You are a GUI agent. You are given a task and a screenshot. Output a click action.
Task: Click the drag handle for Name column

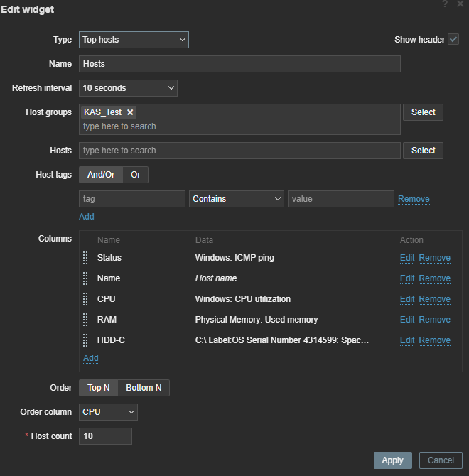tap(86, 278)
